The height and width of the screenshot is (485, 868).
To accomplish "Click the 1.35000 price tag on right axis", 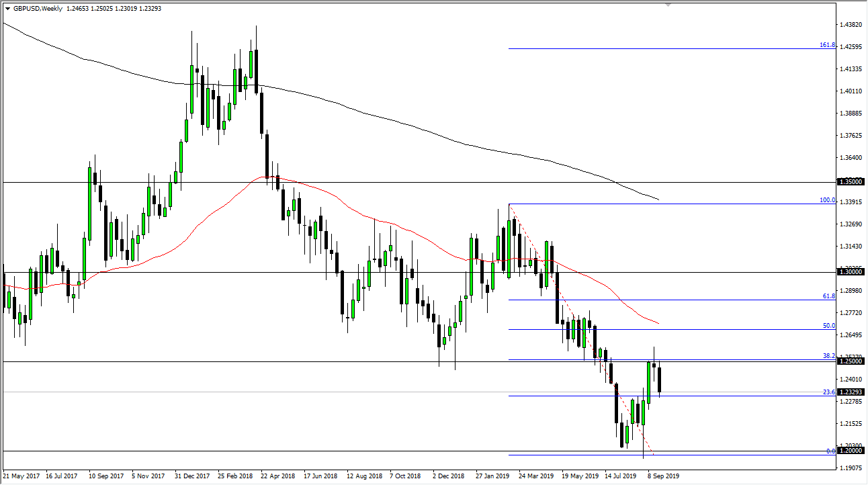I will pyautogui.click(x=852, y=181).
